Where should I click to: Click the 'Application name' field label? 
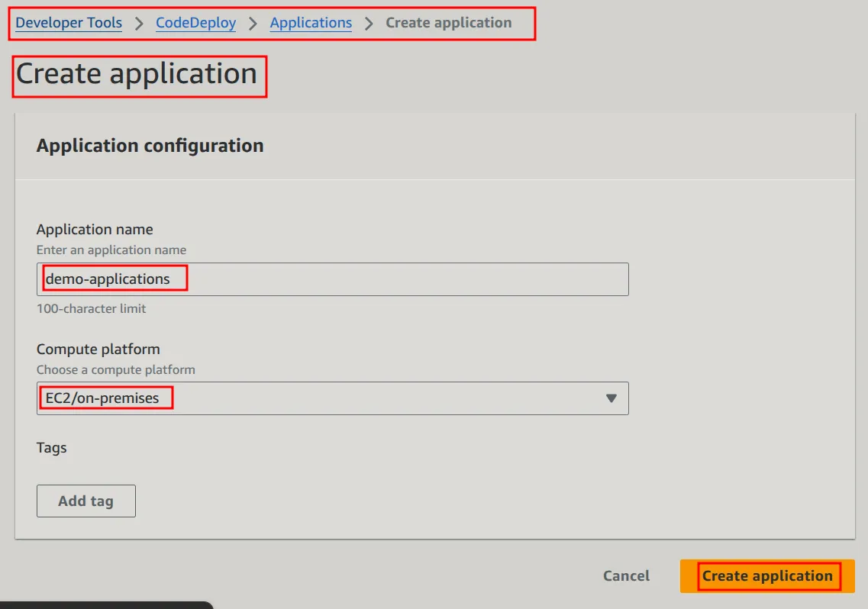[95, 229]
